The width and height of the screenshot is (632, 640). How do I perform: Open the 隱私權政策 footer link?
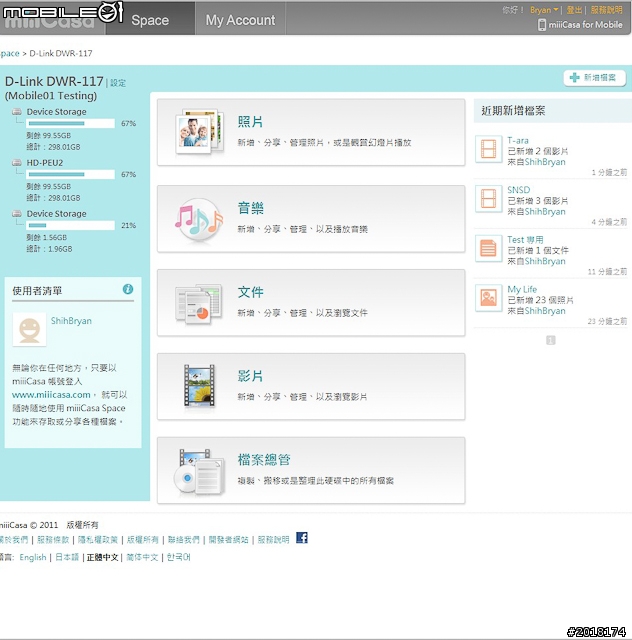tap(98, 540)
